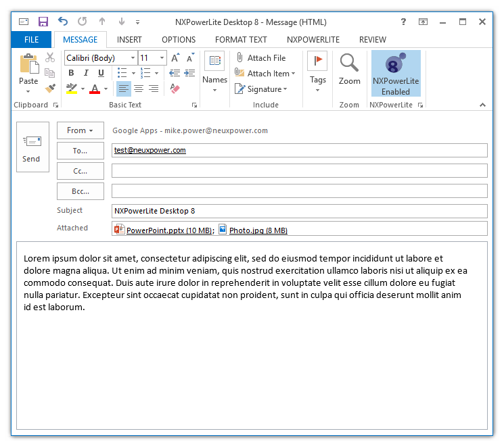The image size is (504, 446).
Task: Toggle underline formatting
Action: [101, 73]
